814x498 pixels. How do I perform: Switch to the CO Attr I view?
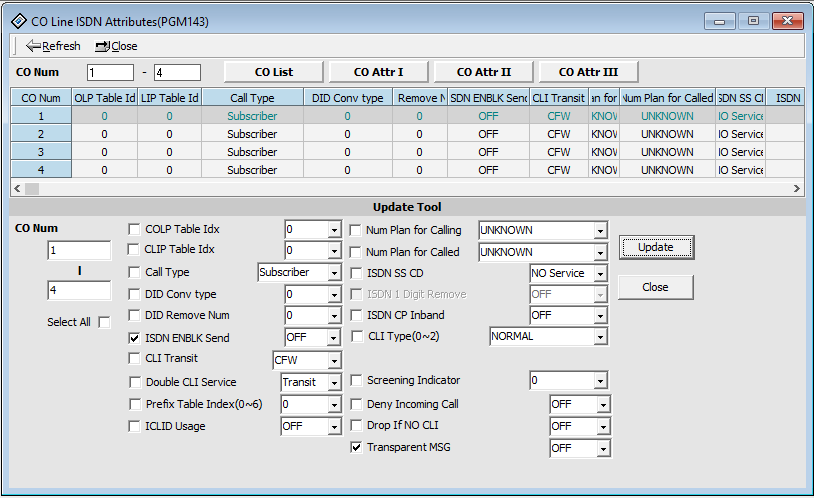378,72
